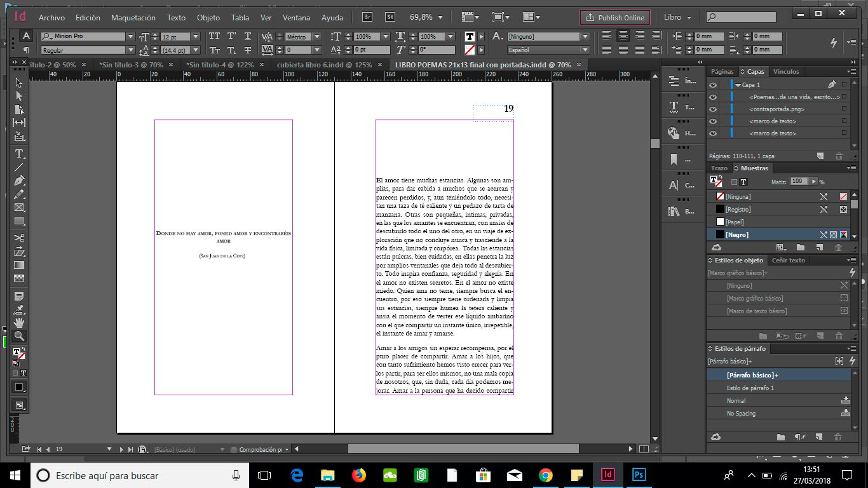Choose the Eyedropper tool
868x488 pixels.
tap(19, 309)
